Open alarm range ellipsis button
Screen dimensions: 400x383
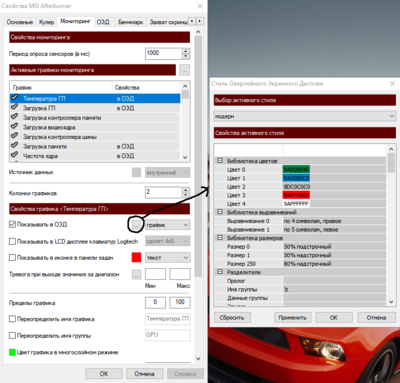pyautogui.click(x=136, y=275)
